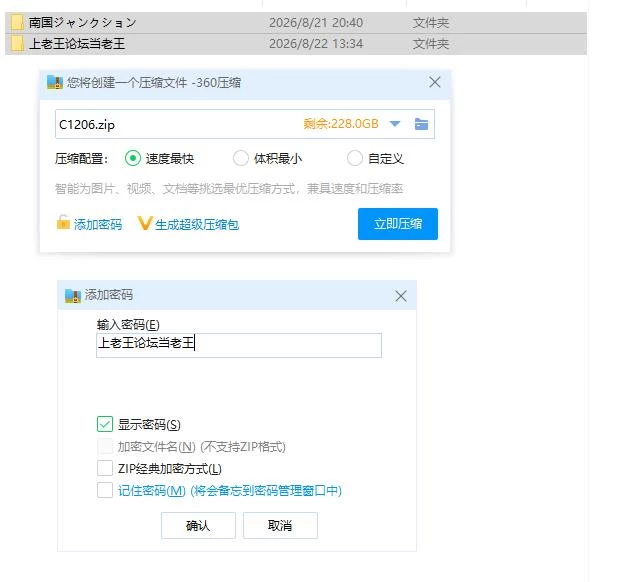Select the 南国ジャンクション folder icon
The width and height of the screenshot is (635, 582).
pos(17,23)
